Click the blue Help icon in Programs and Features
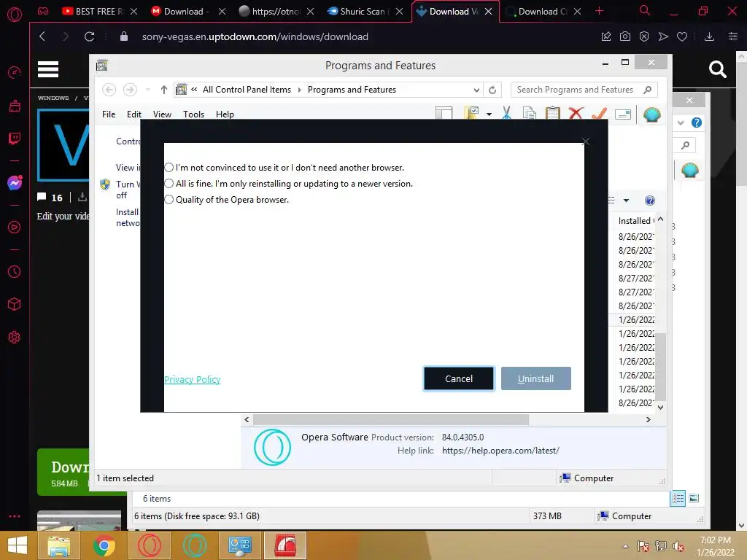The width and height of the screenshot is (747, 560). point(650,201)
